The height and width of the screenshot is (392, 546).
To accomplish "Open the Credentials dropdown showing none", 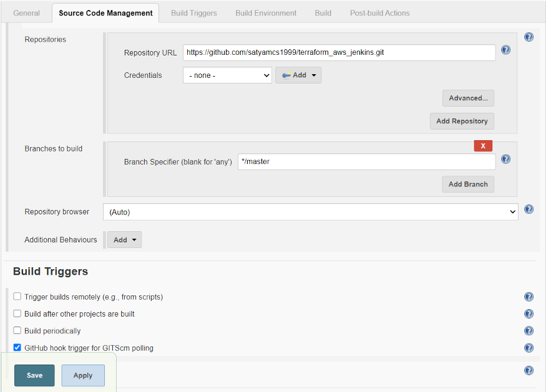I will point(227,75).
